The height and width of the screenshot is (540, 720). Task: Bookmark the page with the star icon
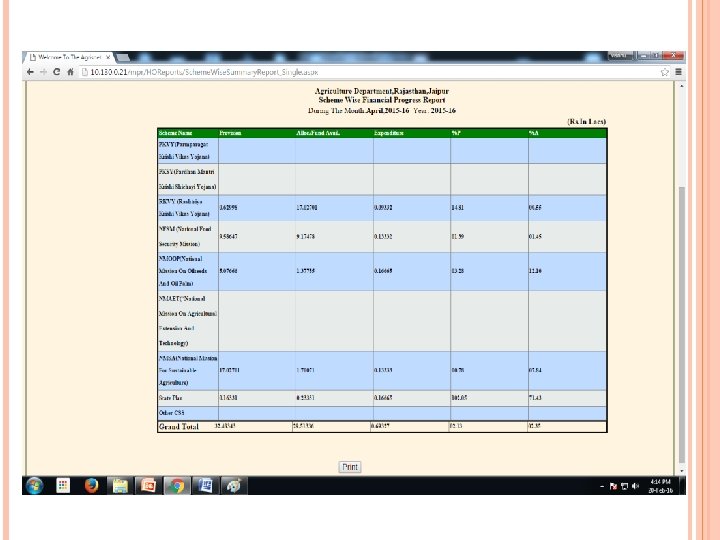(x=664, y=72)
